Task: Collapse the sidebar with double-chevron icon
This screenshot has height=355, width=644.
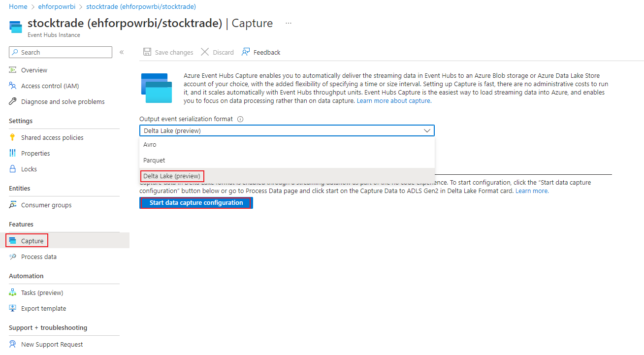Action: [122, 52]
